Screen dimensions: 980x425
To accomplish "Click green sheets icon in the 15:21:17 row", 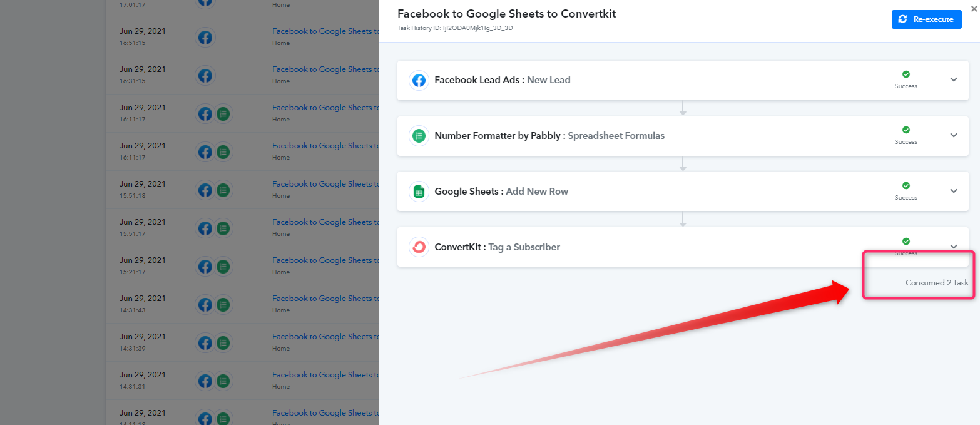I will click(223, 267).
